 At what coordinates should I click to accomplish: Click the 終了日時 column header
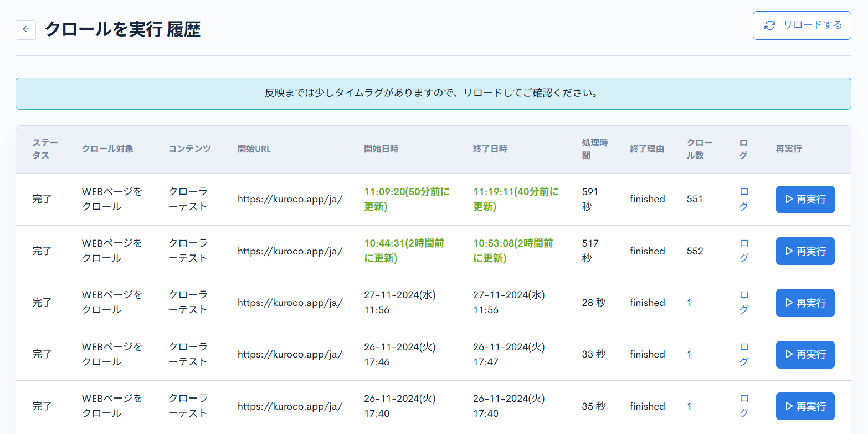[490, 149]
